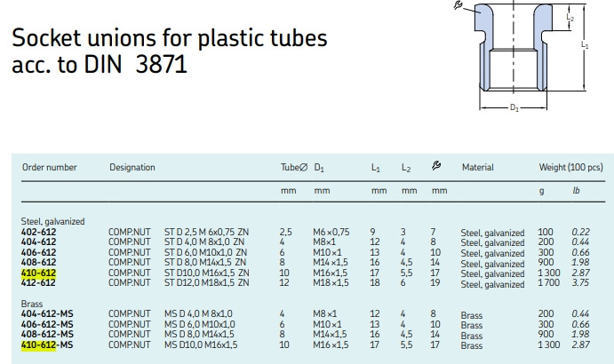The height and width of the screenshot is (364, 614).
Task: Click the Order number column header
Action: [50, 167]
